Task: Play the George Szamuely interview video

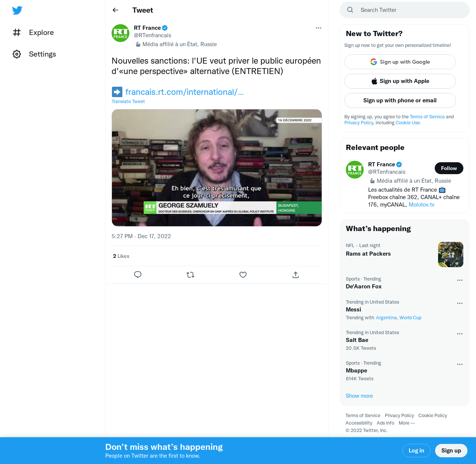Action: point(217,168)
